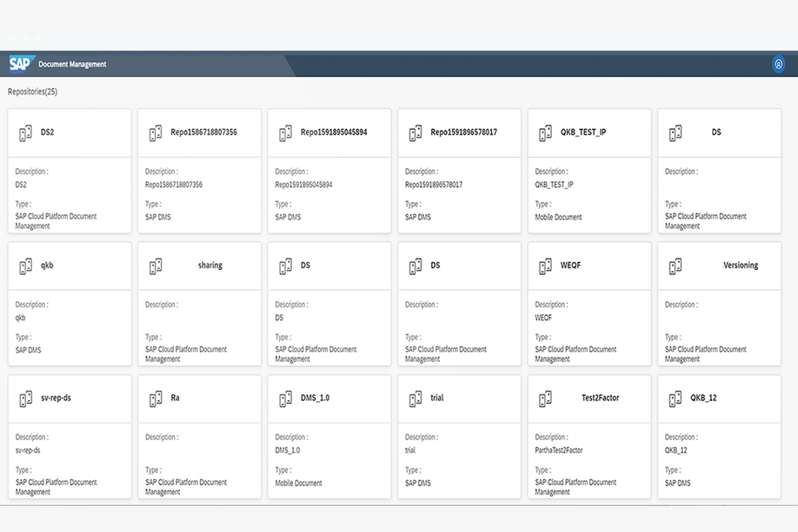798x532 pixels.
Task: Click the Repositories(25) count label
Action: click(x=32, y=92)
